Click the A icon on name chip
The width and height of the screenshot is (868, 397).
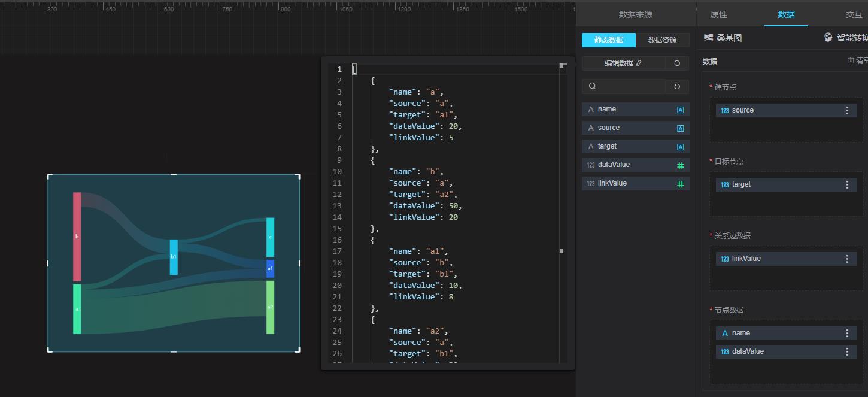click(725, 333)
